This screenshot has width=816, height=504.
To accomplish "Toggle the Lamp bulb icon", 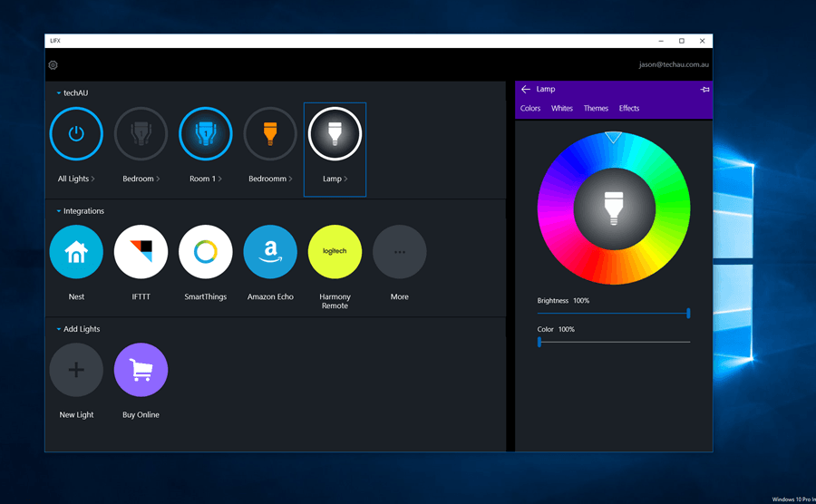I will point(335,133).
